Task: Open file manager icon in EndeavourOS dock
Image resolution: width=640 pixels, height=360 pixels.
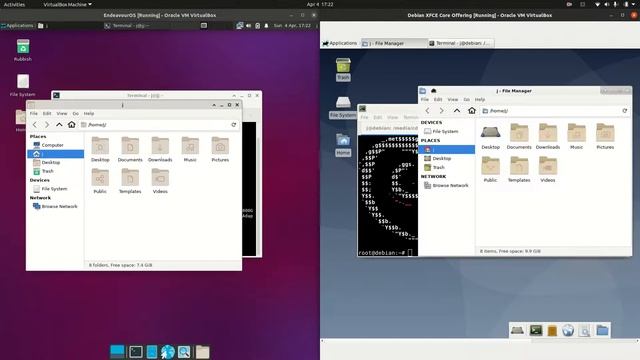Action: 151,351
